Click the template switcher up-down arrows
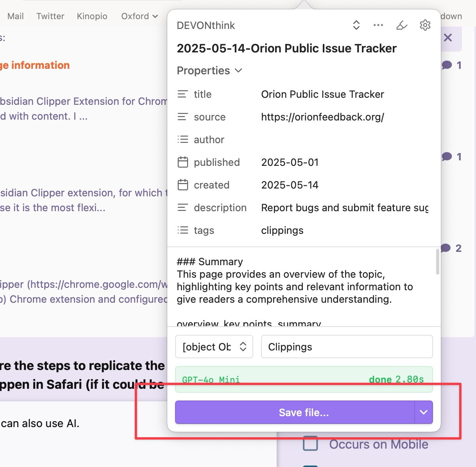Image resolution: width=476 pixels, height=467 pixels. [356, 25]
